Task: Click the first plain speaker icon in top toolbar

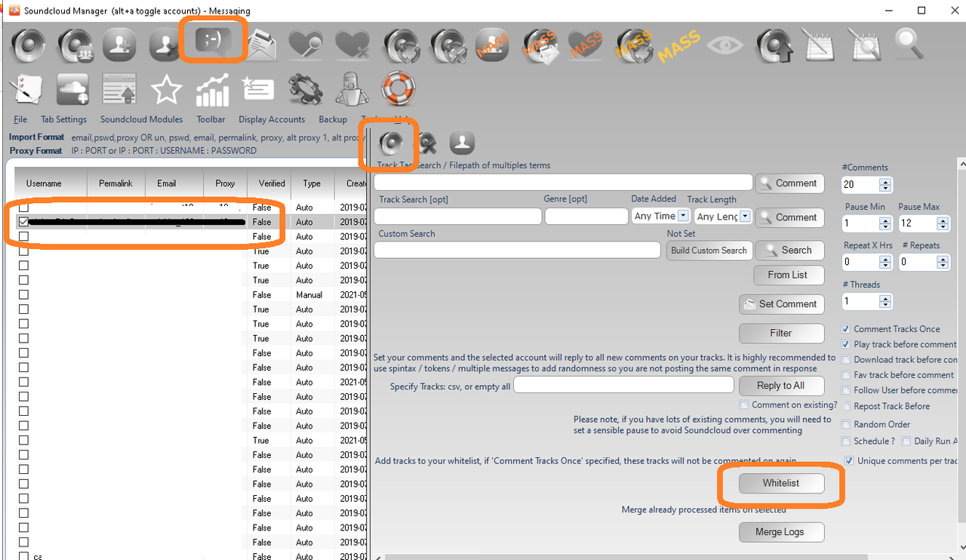Action: 28,45
